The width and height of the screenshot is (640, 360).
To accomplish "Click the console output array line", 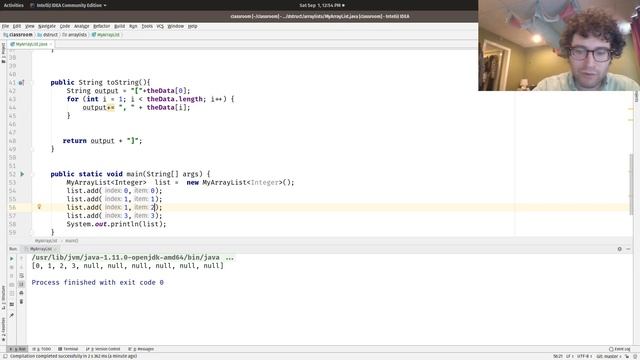I will [x=128, y=266].
